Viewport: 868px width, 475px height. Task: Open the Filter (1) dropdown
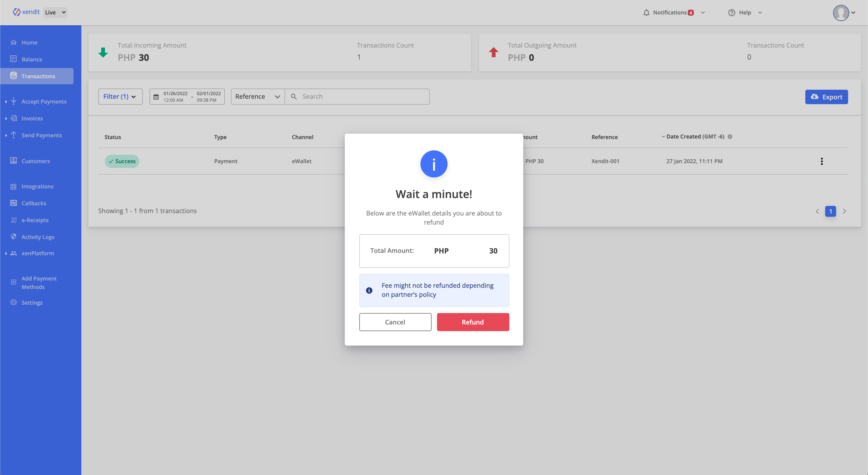(120, 96)
